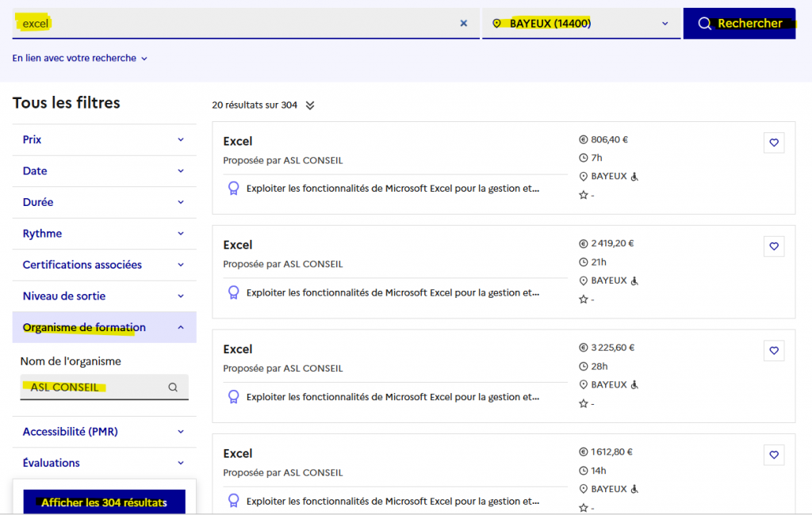Favorite the 3 225,60 € Excel course
812x515 pixels.
[x=774, y=350]
